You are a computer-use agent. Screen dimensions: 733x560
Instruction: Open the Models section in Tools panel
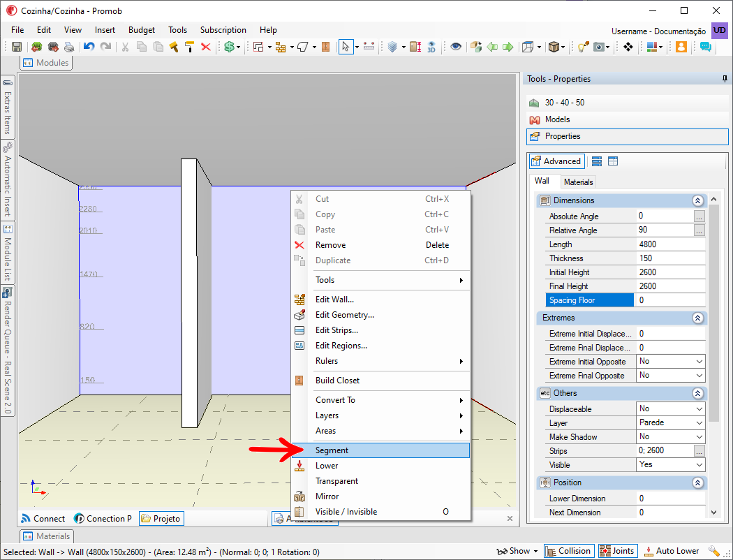click(x=628, y=119)
